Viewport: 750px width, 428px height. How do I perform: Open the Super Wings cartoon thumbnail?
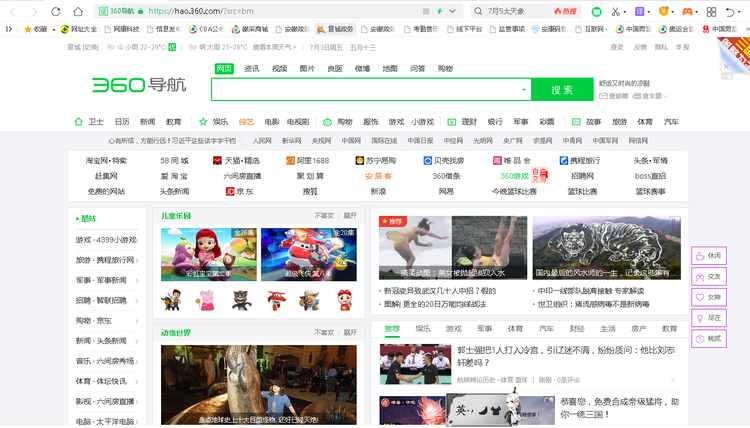(x=309, y=254)
